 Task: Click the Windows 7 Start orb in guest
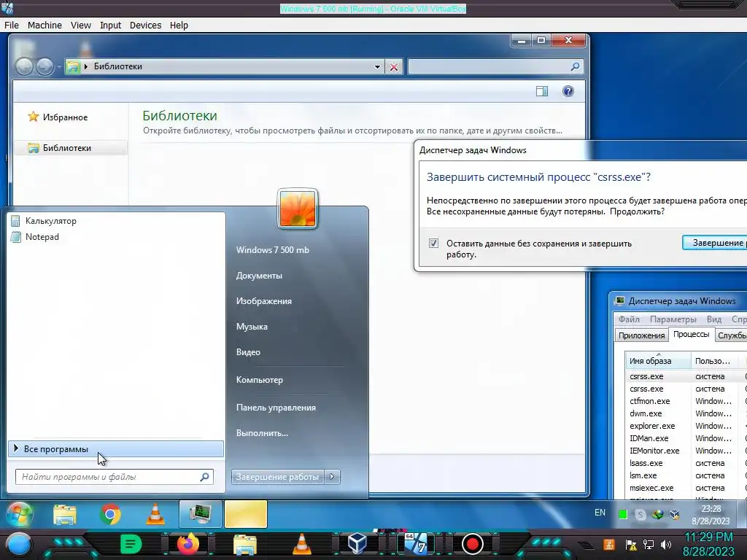[20, 514]
